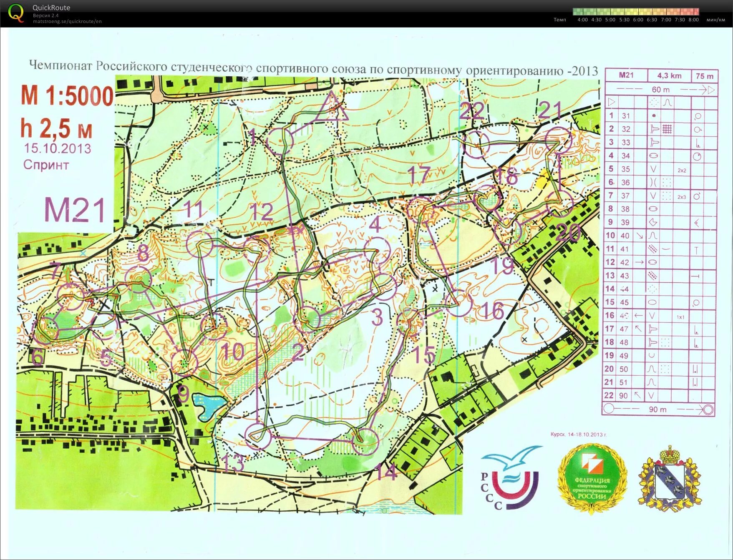Click control code 90 in the description table
This screenshot has height=560, width=733.
coord(623,395)
